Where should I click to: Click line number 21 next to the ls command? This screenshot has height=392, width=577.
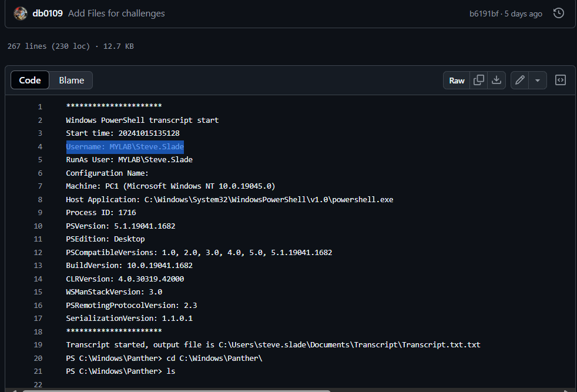pyautogui.click(x=38, y=371)
